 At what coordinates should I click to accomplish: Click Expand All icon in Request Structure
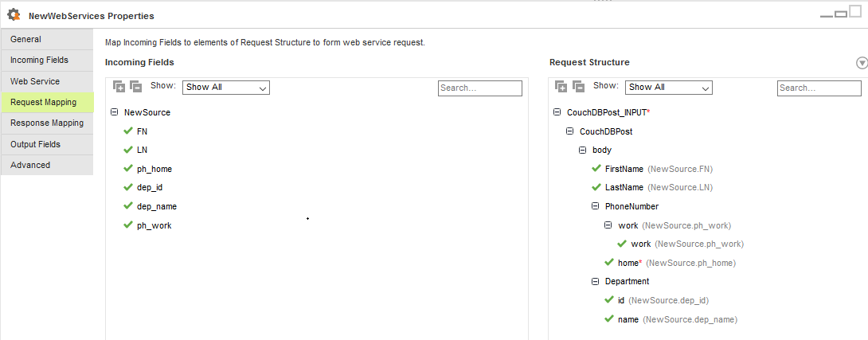[x=561, y=86]
